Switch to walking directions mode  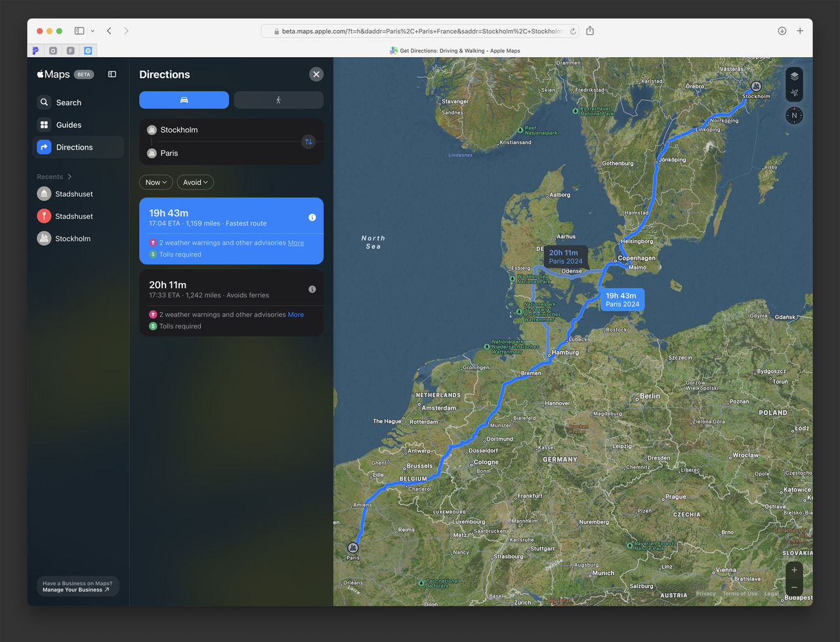[x=278, y=100]
